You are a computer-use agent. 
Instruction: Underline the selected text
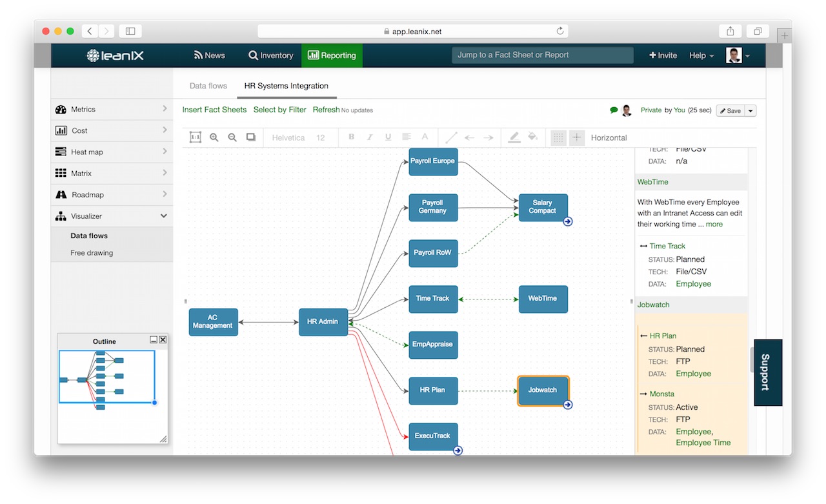(388, 137)
